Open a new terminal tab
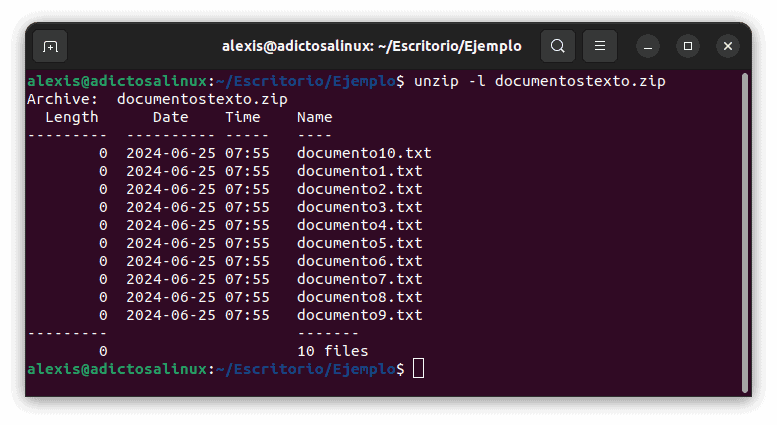777x425 pixels. [x=50, y=46]
